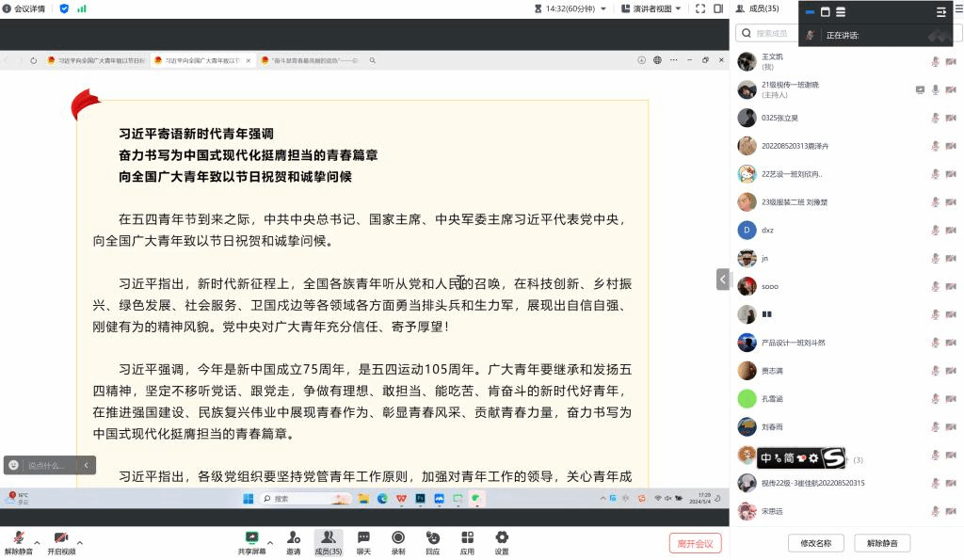Expand audio options arrow beside 解除静音
The height and width of the screenshot is (560, 964).
click(37, 543)
